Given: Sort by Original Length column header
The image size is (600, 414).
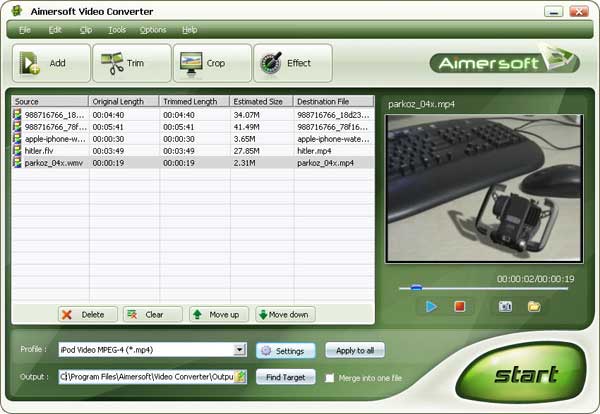Looking at the screenshot, I should pos(124,101).
